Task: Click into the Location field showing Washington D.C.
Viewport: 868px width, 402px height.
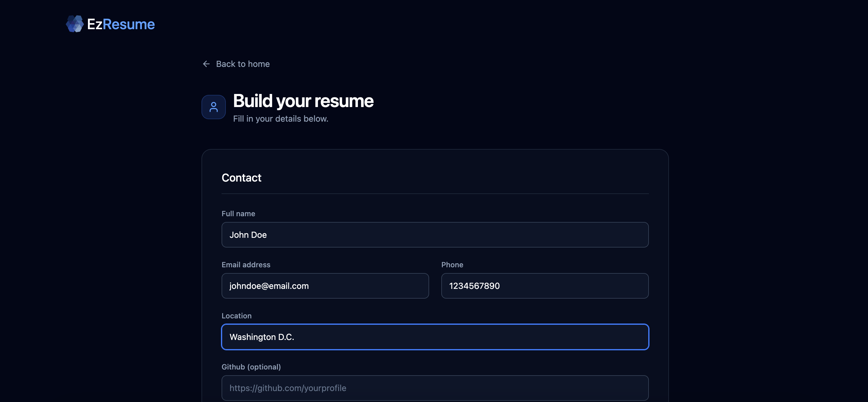Action: tap(435, 337)
